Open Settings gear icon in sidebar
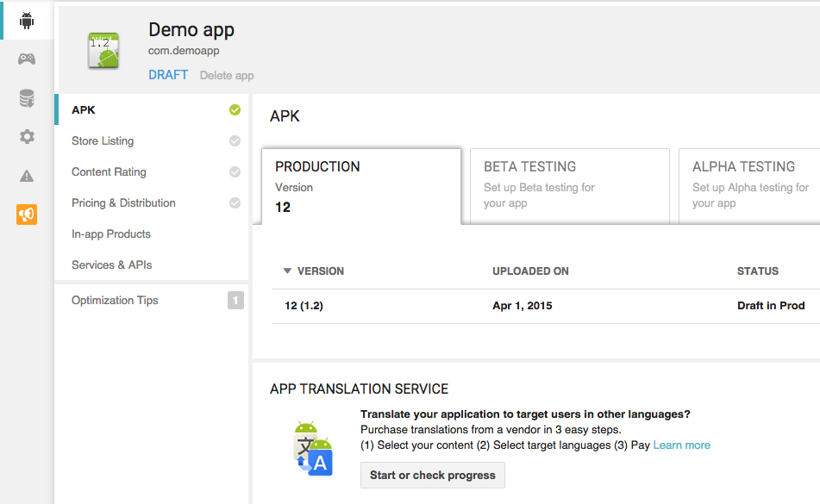820x504 pixels. pos(27,137)
